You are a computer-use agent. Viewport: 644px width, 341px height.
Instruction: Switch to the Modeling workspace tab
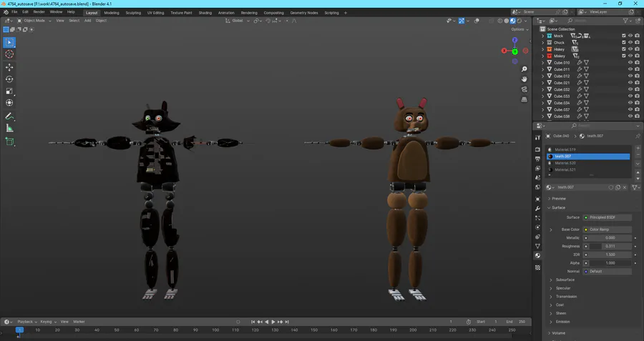(x=112, y=13)
